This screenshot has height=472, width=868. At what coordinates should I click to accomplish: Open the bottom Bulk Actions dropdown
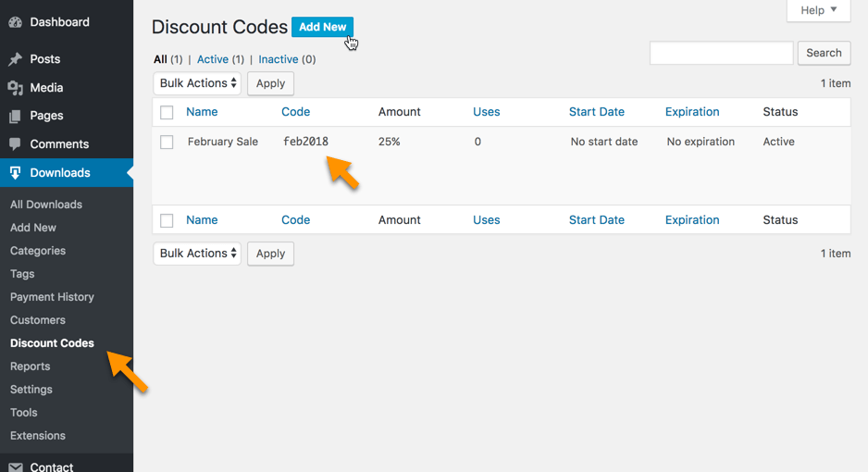197,254
